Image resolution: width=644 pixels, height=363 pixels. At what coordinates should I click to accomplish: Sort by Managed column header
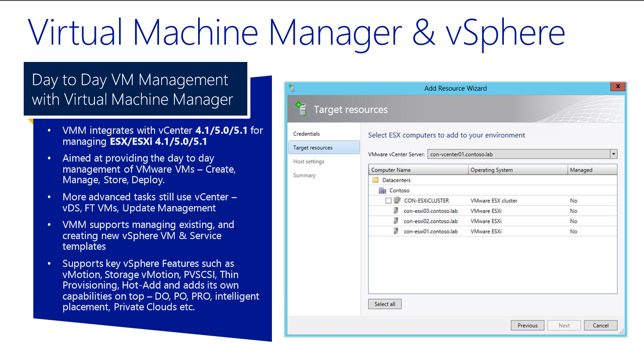click(592, 170)
